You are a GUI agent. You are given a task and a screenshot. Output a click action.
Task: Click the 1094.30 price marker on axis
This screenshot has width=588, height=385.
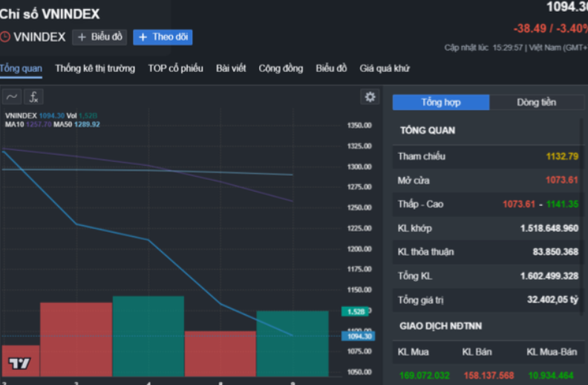click(360, 336)
